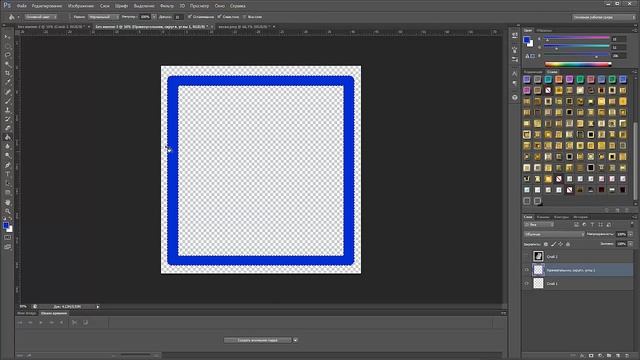Toggle the Смеж.пикс contiguous checkbox
This screenshot has width=640, height=360.
[219, 17]
